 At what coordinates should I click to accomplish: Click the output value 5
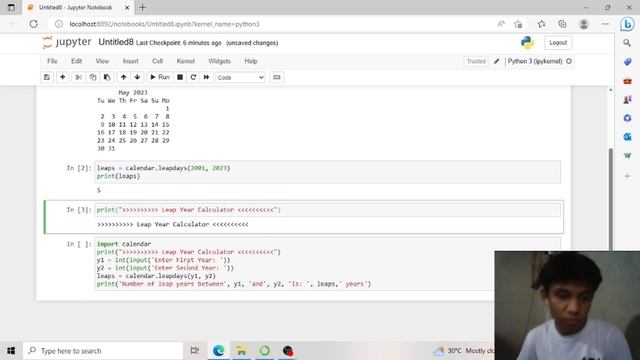pyautogui.click(x=99, y=190)
